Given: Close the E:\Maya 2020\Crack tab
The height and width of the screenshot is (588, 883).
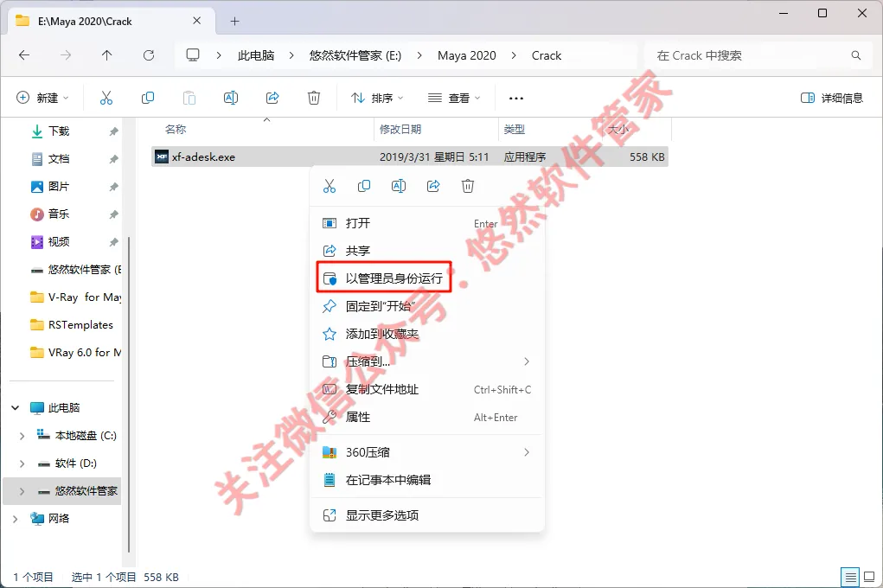Looking at the screenshot, I should click(x=196, y=21).
